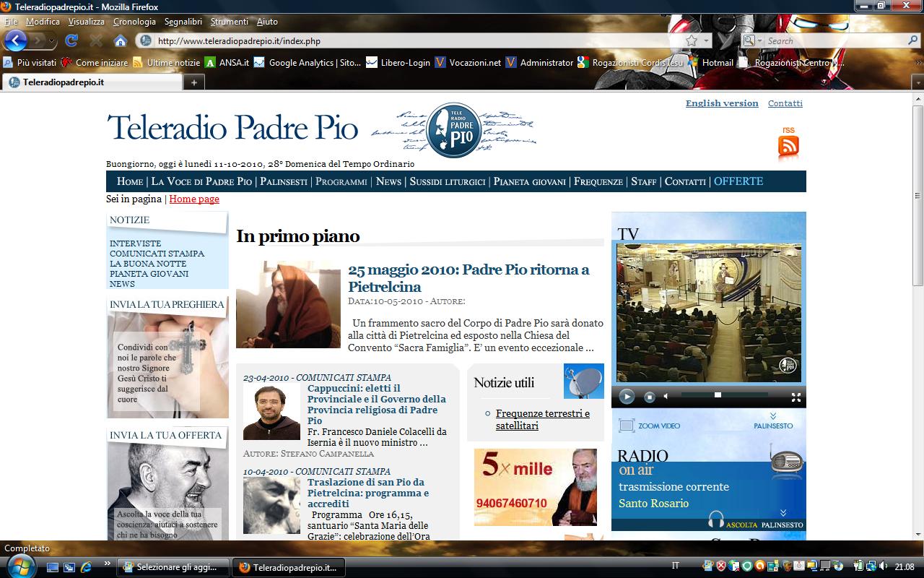
Task: Expand Palinsesto chevron under TV player
Action: [x=773, y=416]
